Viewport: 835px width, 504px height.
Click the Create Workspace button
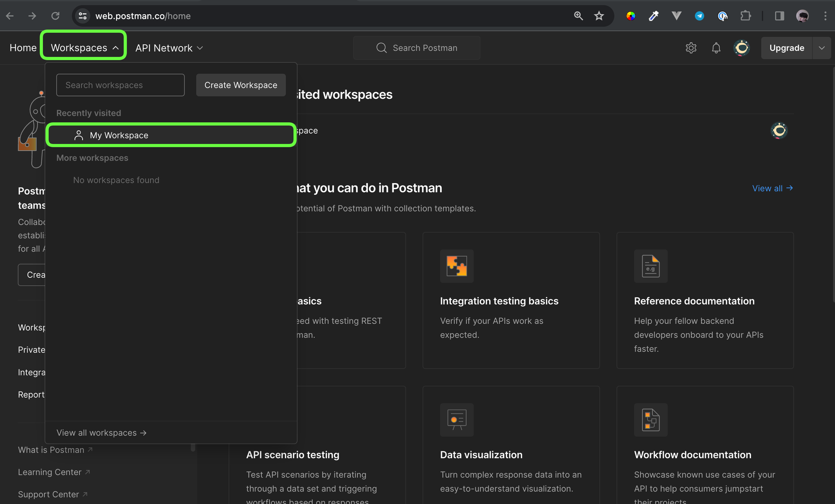241,85
